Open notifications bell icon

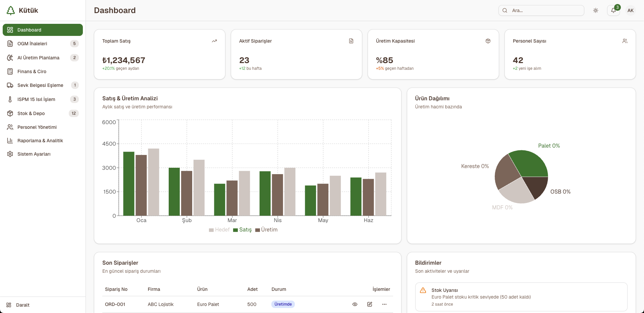pos(613,10)
